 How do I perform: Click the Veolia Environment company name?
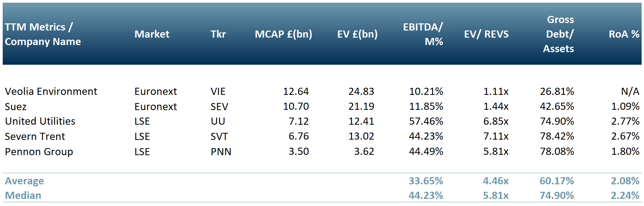pos(51,91)
